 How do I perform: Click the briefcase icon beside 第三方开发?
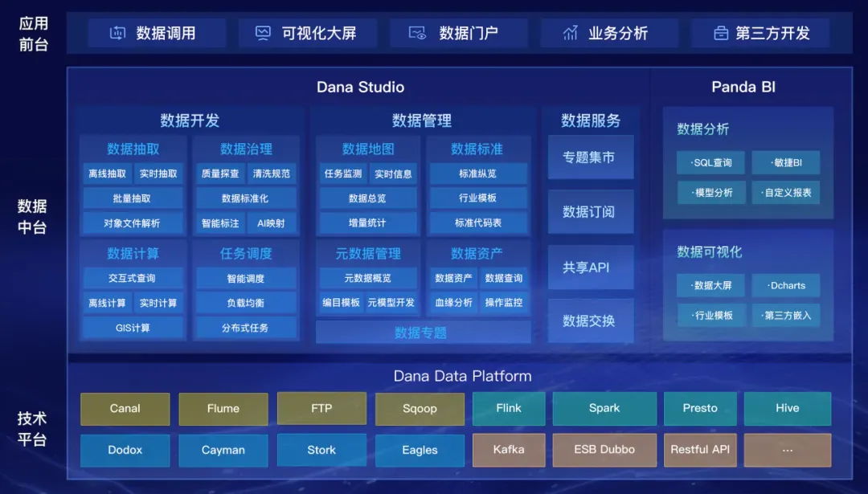click(x=721, y=33)
